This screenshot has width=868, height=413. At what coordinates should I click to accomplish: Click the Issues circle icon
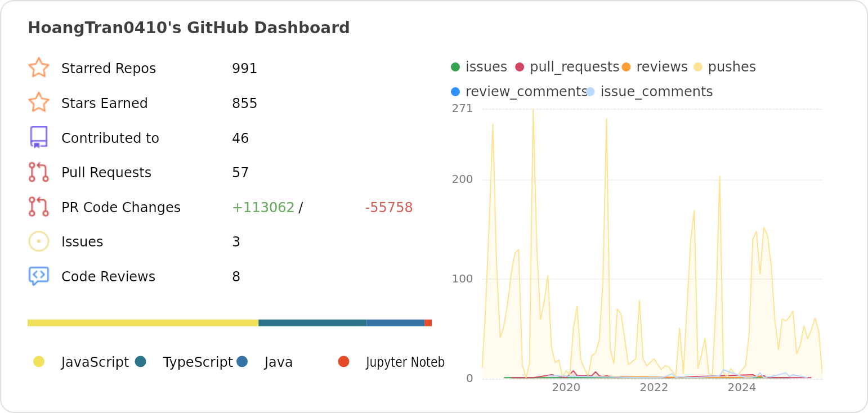[39, 241]
